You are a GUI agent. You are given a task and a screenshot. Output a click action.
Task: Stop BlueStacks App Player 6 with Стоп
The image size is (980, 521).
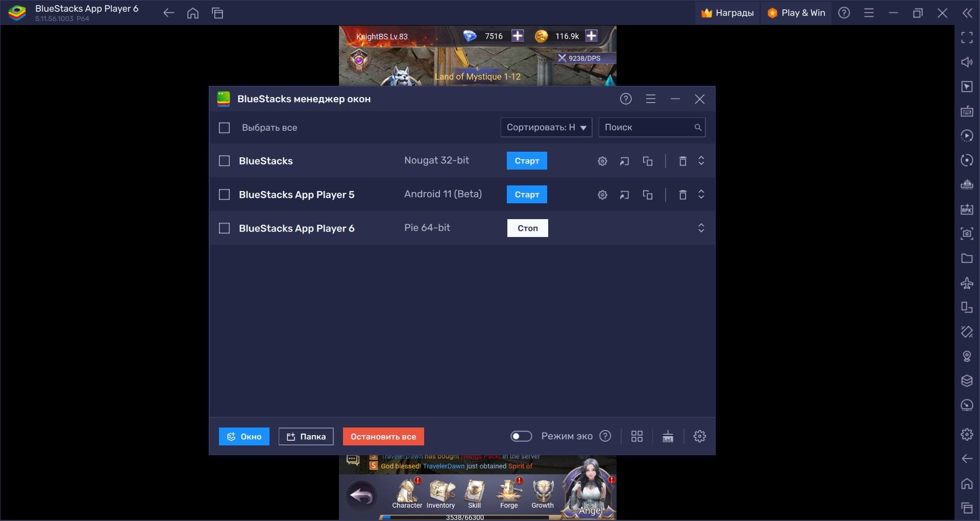tap(528, 228)
